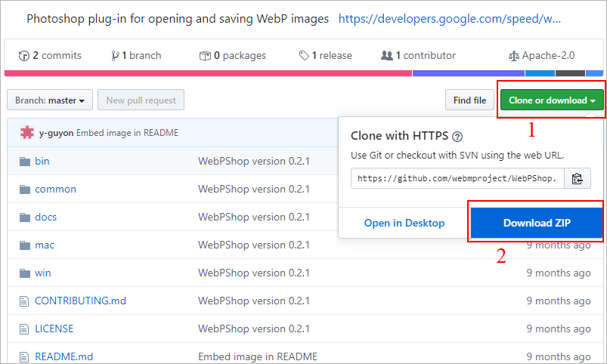607x364 pixels.
Task: Open the CONTRIBUTING.md file
Action: click(x=81, y=301)
